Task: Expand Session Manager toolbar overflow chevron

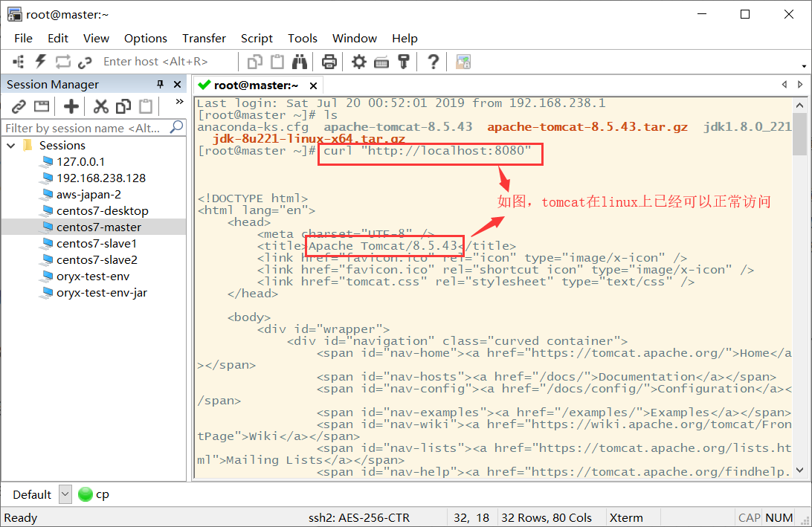Action: coord(180,102)
